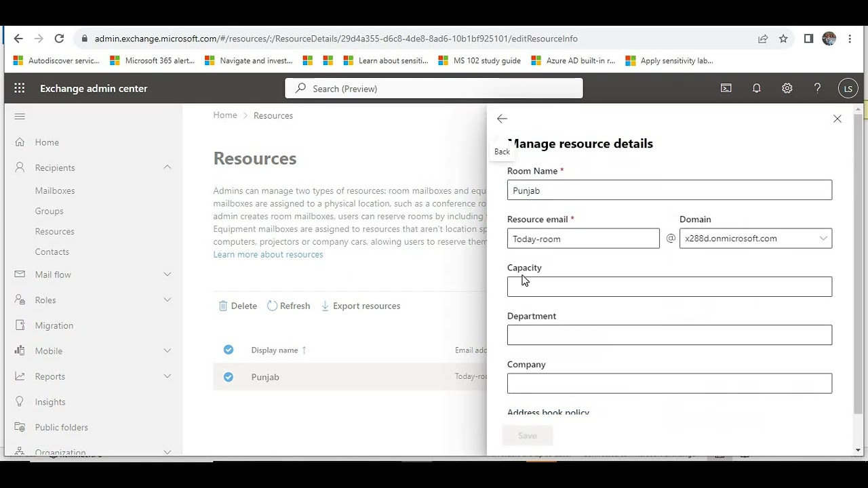Click the Learn more about resources link
Screen dimensions: 868x488
coord(268,254)
